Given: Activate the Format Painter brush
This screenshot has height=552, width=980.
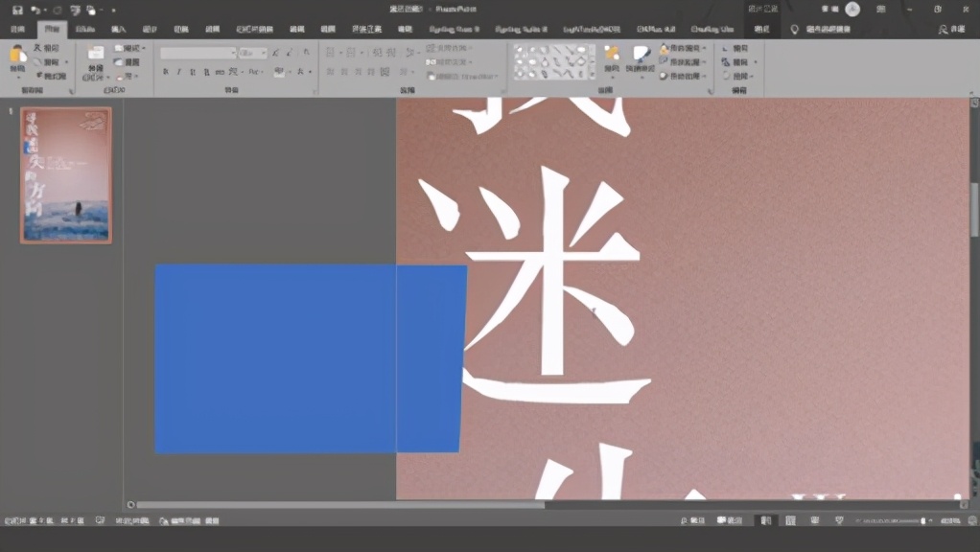Looking at the screenshot, I should tap(51, 76).
